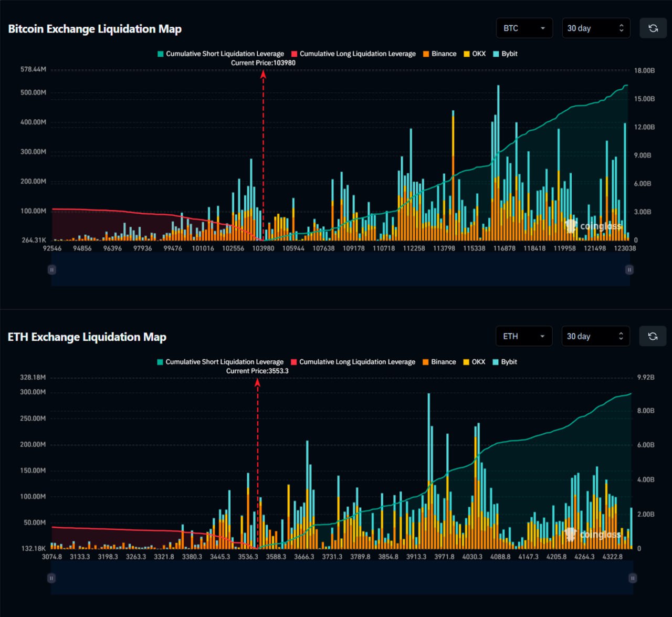Image resolution: width=672 pixels, height=617 pixels.
Task: Expand the 30 day selector on Bitcoin chart
Action: click(595, 28)
